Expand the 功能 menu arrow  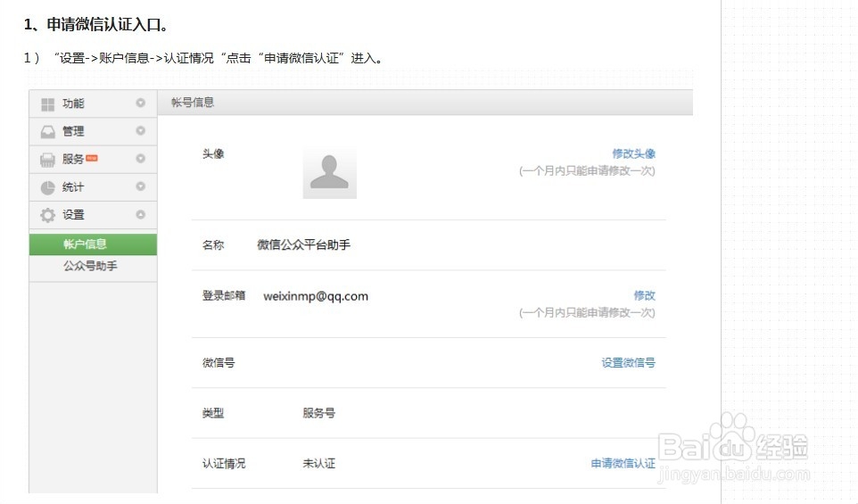click(x=141, y=103)
